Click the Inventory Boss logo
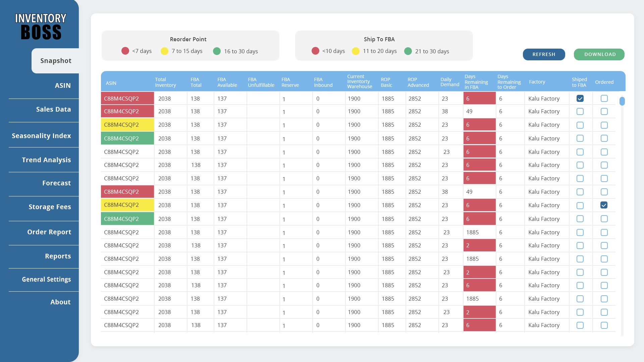The height and width of the screenshot is (362, 644). pyautogui.click(x=41, y=26)
